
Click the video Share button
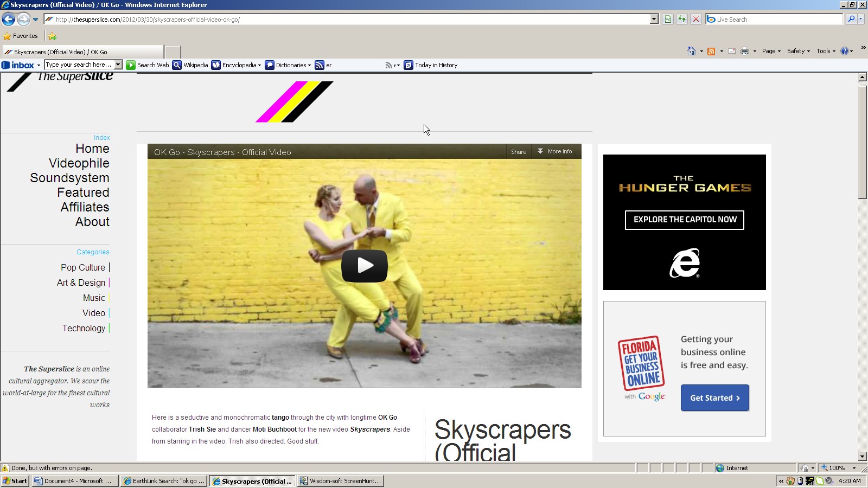tap(519, 152)
